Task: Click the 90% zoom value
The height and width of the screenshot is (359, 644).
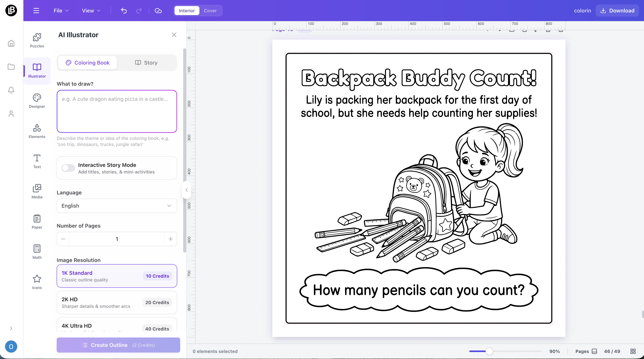Action: [554, 351]
